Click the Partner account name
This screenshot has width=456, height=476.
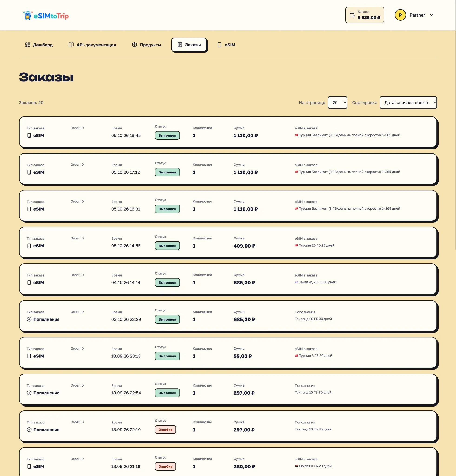417,15
